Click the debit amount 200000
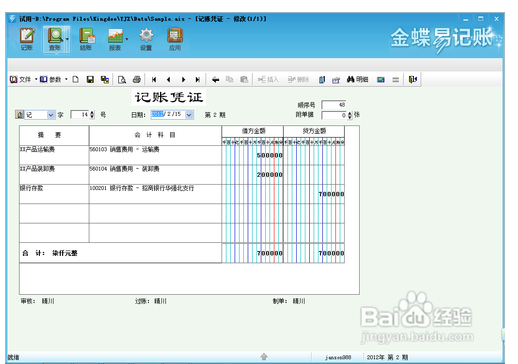The height and width of the screenshot is (364, 518). pos(269,175)
